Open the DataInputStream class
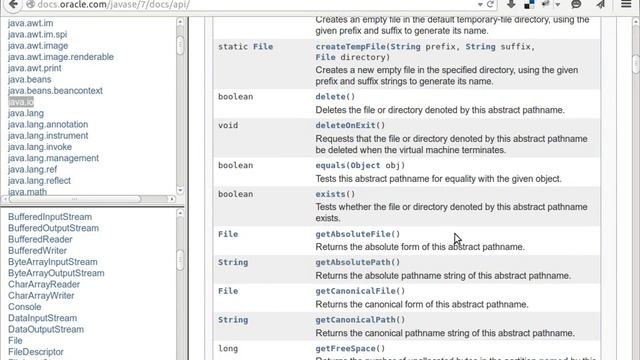The image size is (640, 360). pyautogui.click(x=43, y=318)
